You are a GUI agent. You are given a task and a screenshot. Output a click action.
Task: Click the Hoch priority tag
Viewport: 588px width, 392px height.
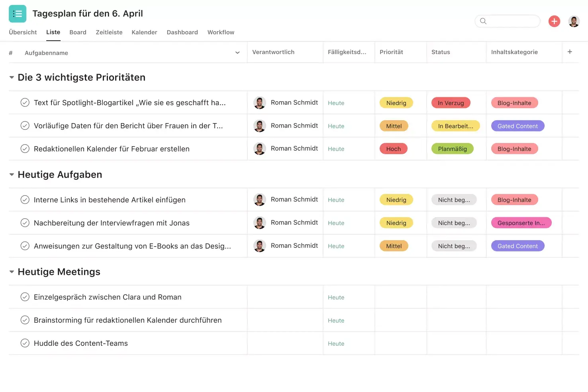click(x=394, y=149)
